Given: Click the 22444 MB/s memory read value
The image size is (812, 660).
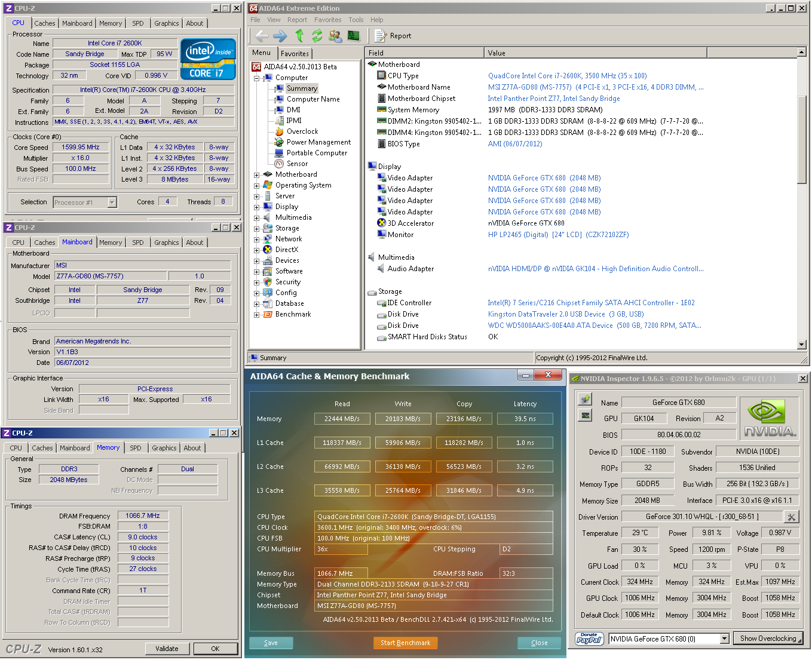Looking at the screenshot, I should tap(342, 419).
